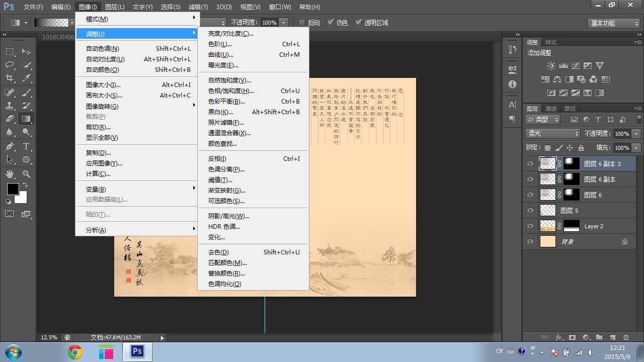Swap foreground and background colors
This screenshot has height=362, width=644.
tap(25, 185)
